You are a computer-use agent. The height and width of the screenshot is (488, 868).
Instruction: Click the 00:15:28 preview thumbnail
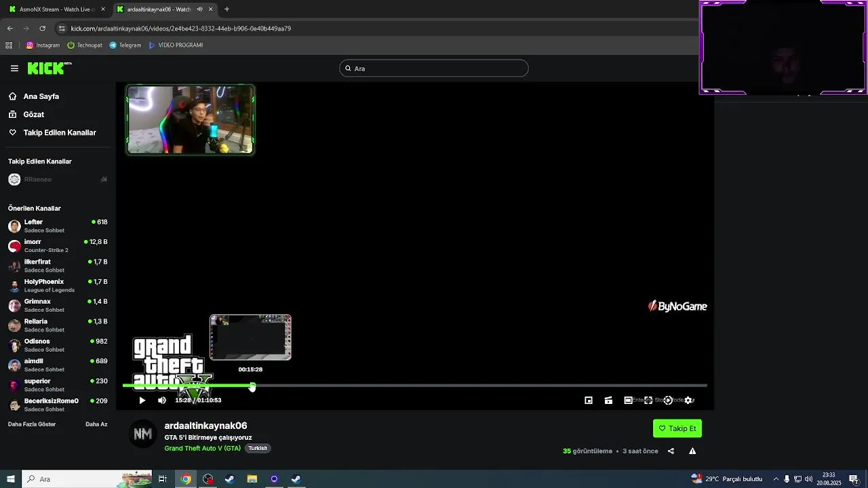[250, 338]
